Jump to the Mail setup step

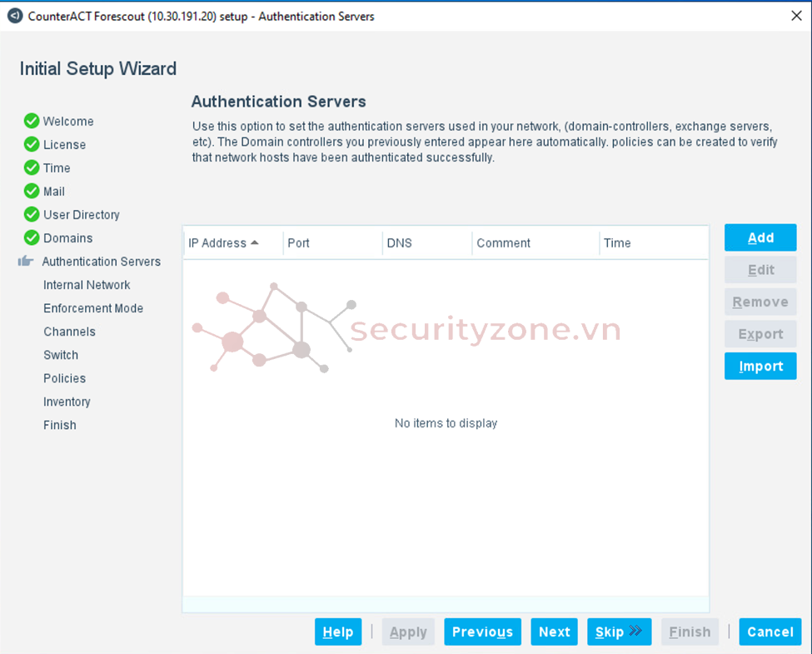[54, 192]
